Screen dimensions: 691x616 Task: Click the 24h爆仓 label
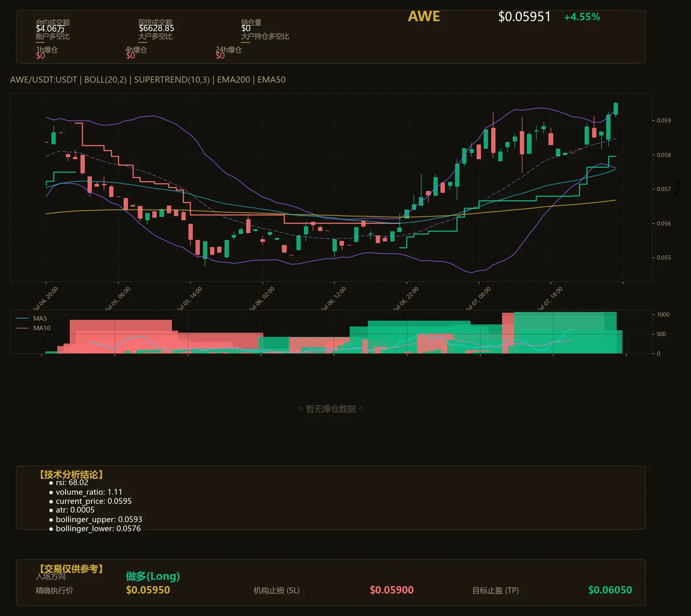228,50
